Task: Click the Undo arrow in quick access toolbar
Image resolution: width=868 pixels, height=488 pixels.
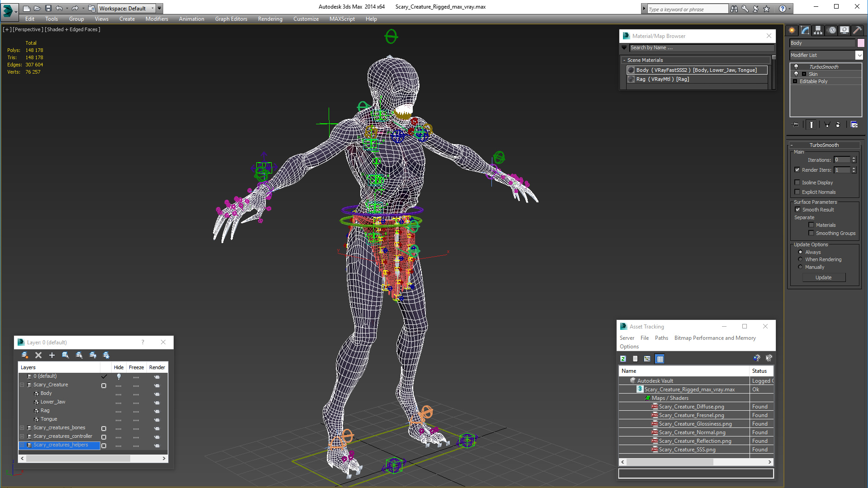Action: (59, 8)
